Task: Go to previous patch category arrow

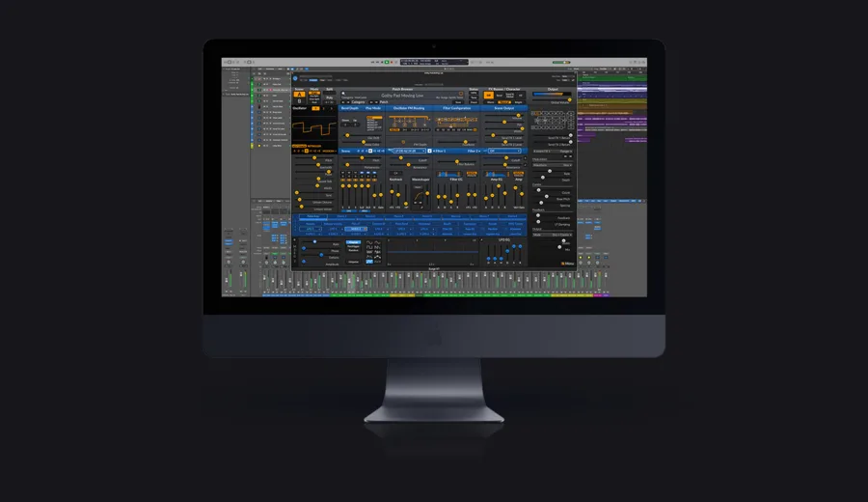Action: pos(343,102)
